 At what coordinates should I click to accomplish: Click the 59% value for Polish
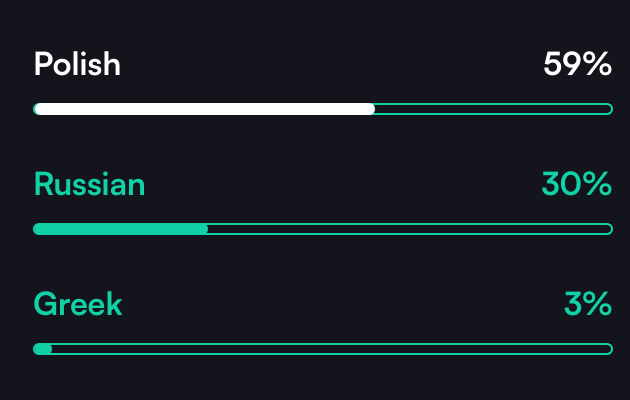pos(577,65)
